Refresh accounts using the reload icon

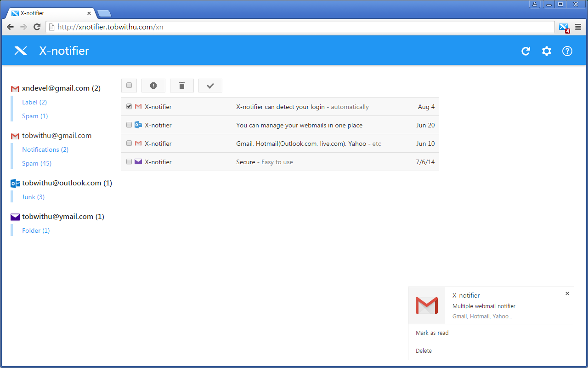(526, 51)
